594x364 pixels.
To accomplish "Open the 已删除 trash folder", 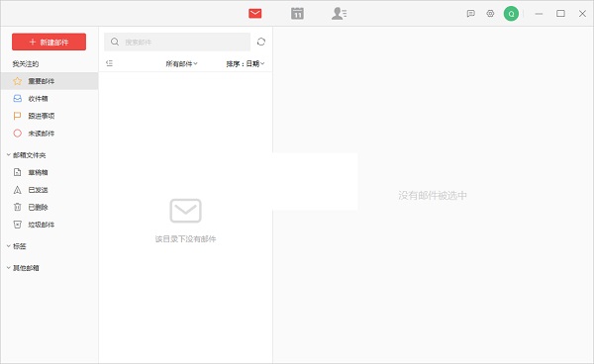I will click(x=49, y=207).
